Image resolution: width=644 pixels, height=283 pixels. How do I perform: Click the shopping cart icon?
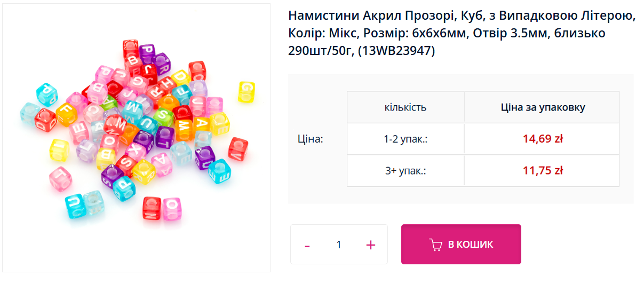click(x=436, y=245)
